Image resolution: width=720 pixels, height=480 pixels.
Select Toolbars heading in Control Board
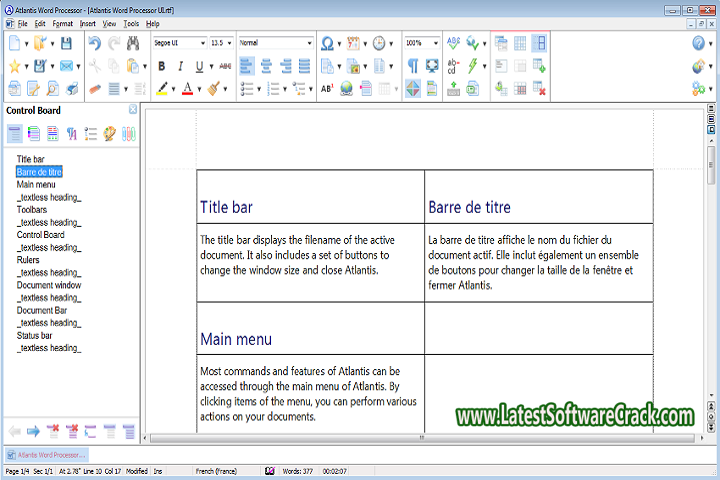[32, 210]
